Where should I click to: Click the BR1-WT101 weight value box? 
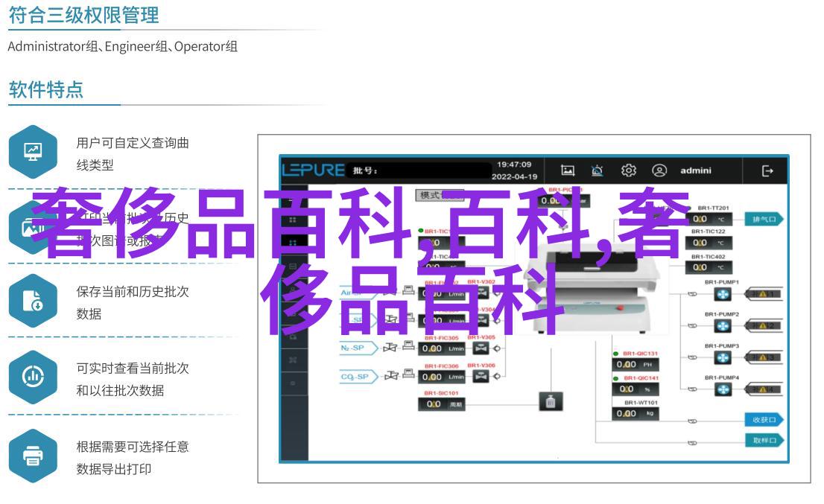(x=636, y=414)
